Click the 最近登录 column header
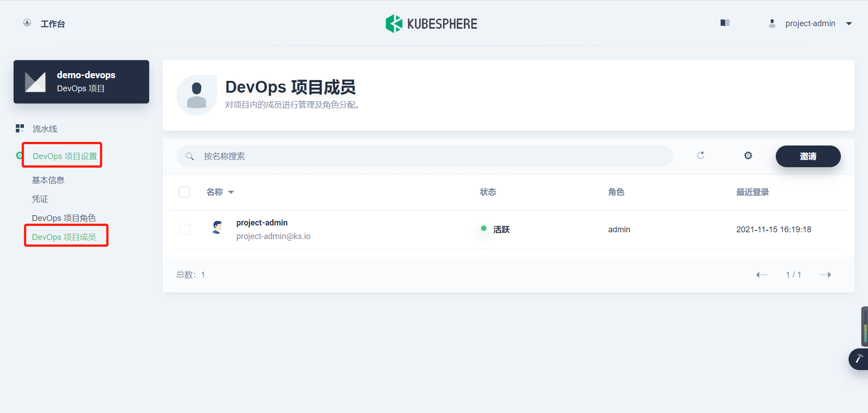 click(753, 192)
